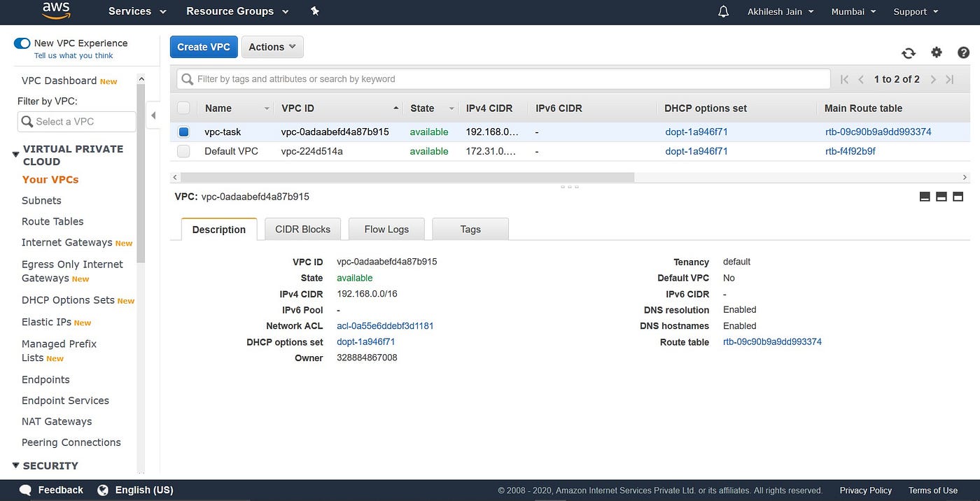980x501 pixels.
Task: Toggle the select-all checkbox in header
Action: pos(183,108)
